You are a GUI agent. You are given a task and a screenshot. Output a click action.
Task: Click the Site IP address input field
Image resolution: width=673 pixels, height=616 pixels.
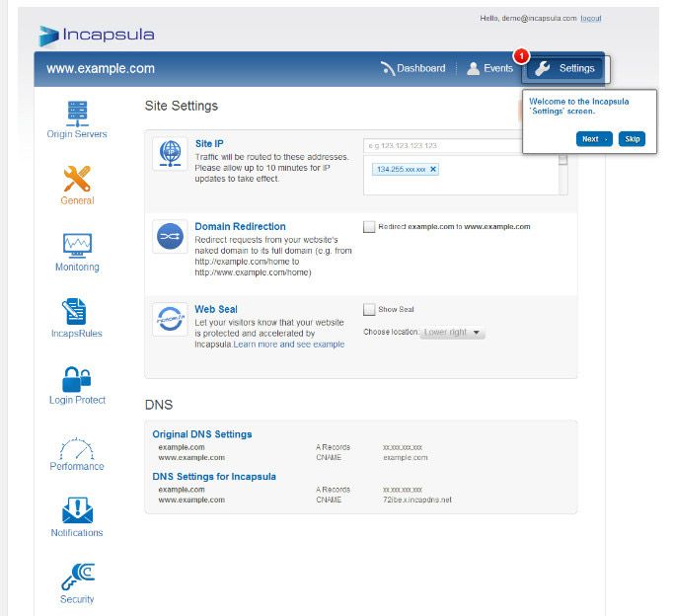pos(442,145)
